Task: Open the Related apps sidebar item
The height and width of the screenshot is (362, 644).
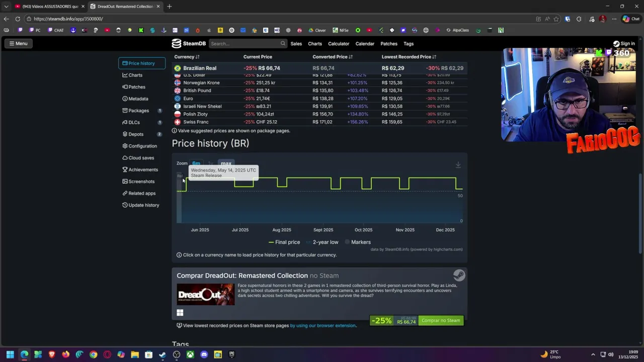Action: pos(139,193)
